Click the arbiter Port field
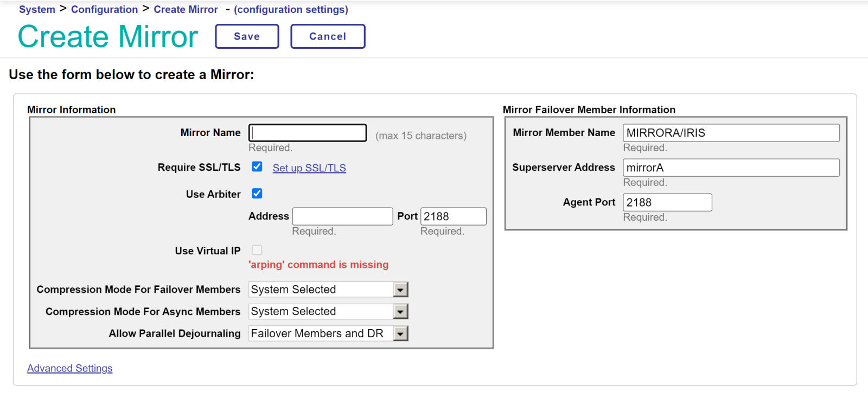 point(453,216)
